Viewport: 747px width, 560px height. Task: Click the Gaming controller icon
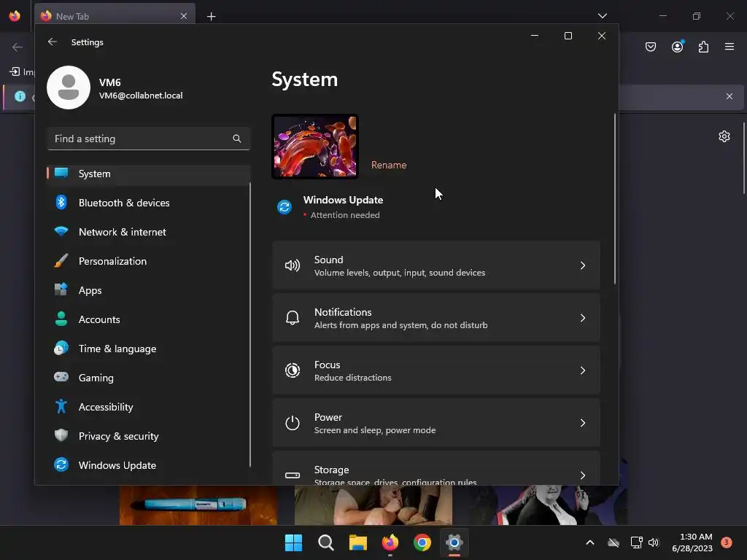[61, 377]
